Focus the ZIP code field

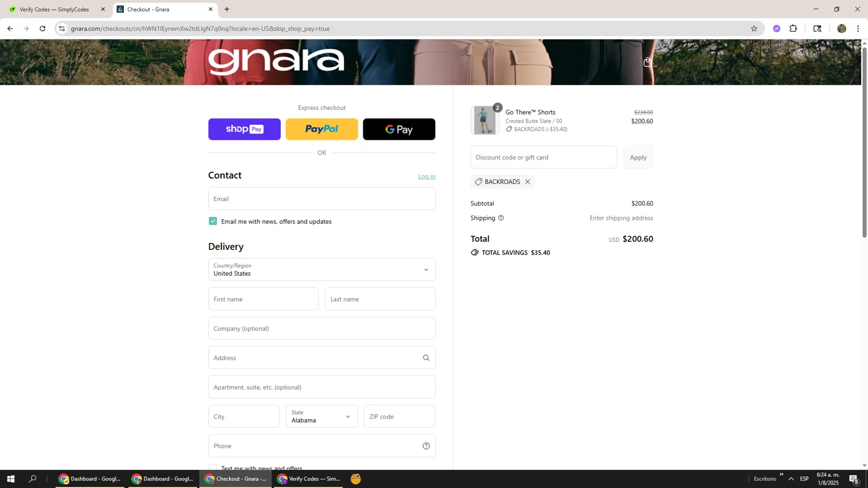[399, 416]
